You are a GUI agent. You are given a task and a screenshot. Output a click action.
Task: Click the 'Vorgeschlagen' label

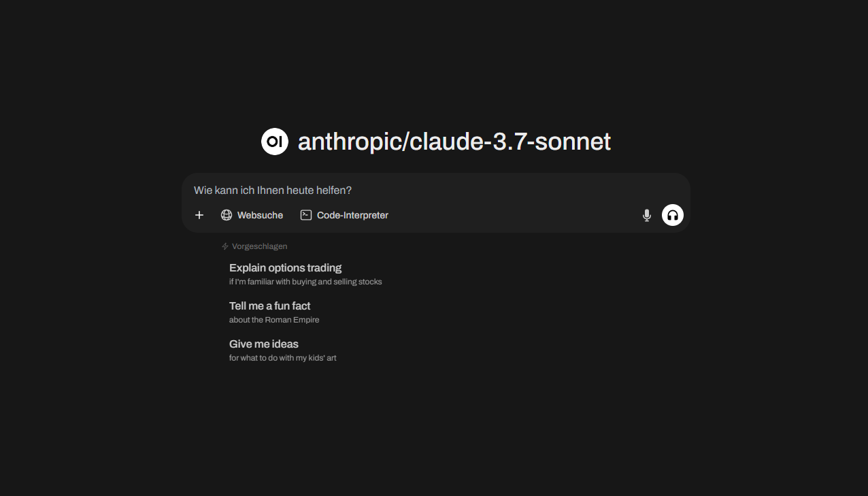[x=259, y=246]
